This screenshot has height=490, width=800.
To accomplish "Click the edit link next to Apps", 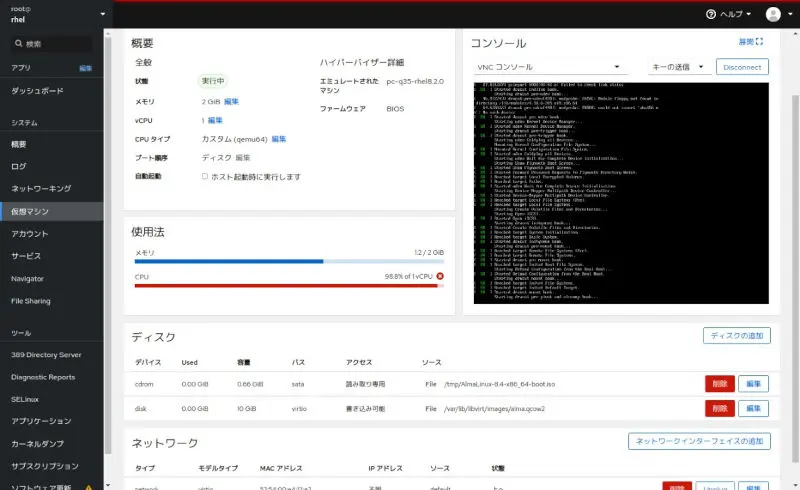I will pos(86,68).
